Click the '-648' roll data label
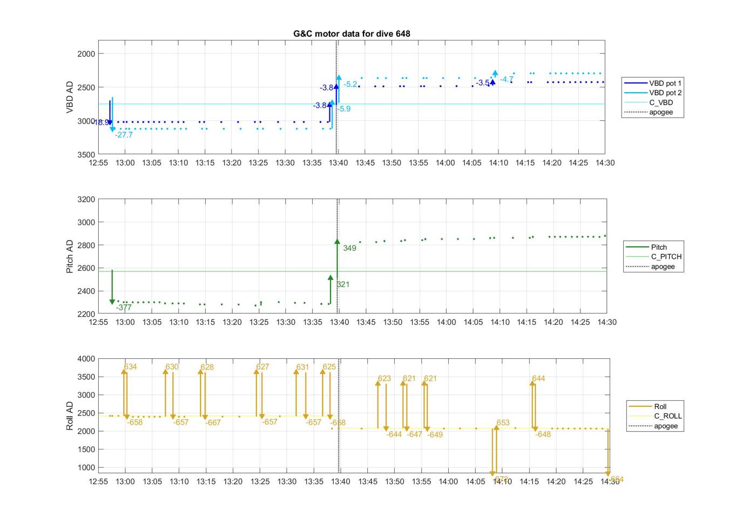The height and width of the screenshot is (532, 756). (x=543, y=435)
